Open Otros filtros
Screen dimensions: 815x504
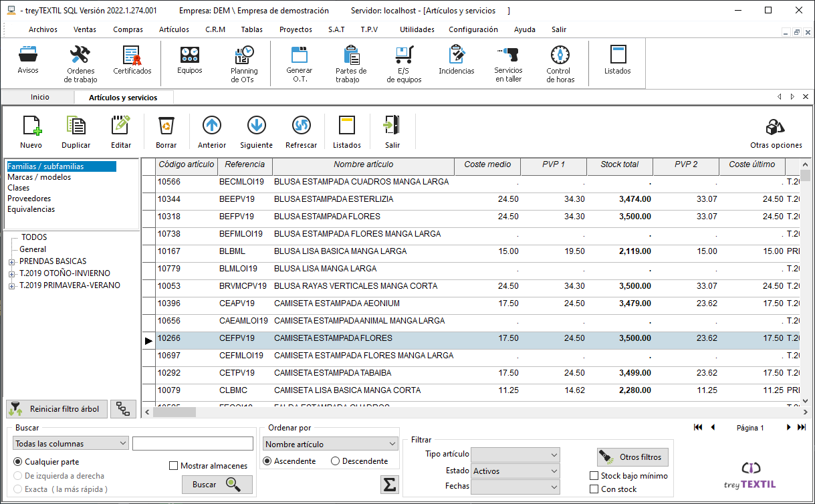pyautogui.click(x=632, y=457)
